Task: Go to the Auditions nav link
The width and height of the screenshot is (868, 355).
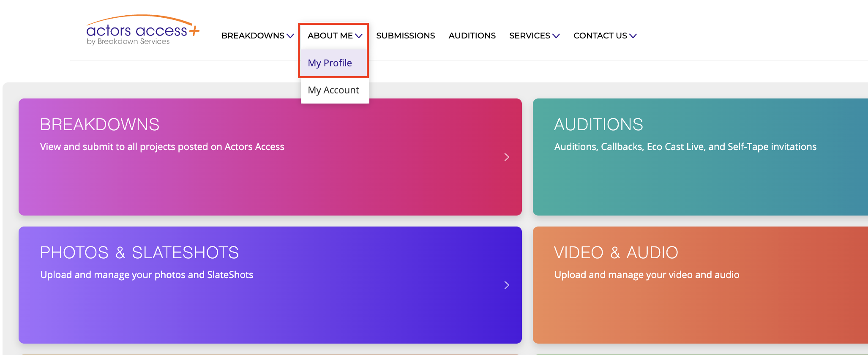Action: 472,35
